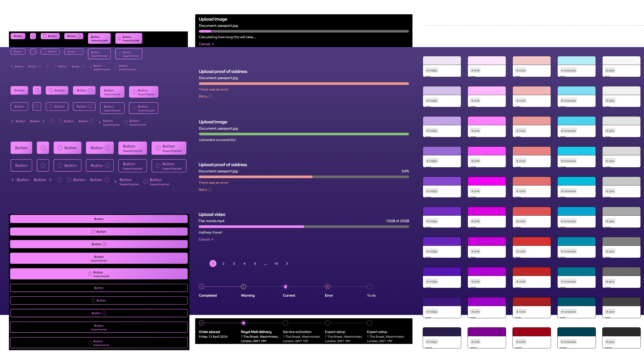
Task: Click the Error step cross icon
Action: point(327,286)
